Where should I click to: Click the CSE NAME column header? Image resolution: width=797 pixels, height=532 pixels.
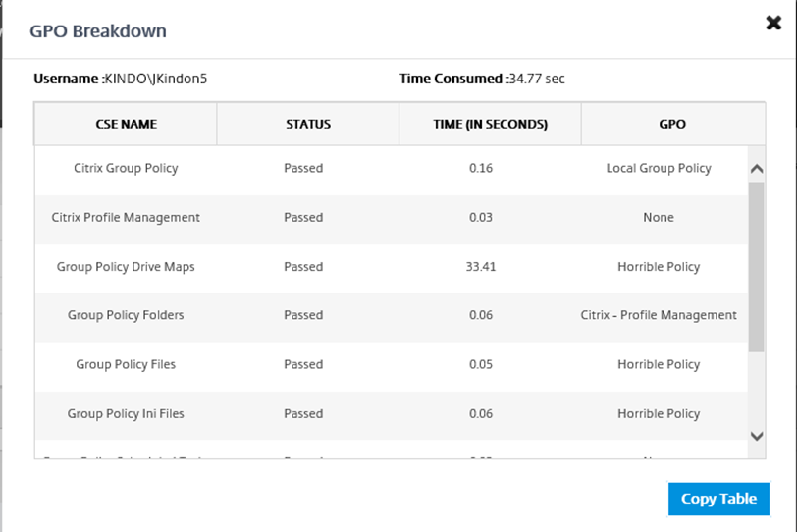pos(126,124)
